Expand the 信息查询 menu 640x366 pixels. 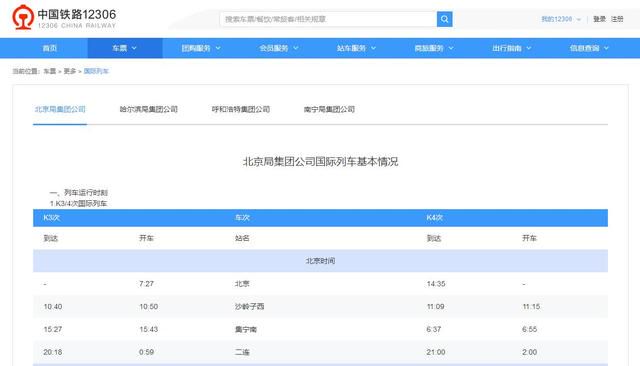pos(589,48)
